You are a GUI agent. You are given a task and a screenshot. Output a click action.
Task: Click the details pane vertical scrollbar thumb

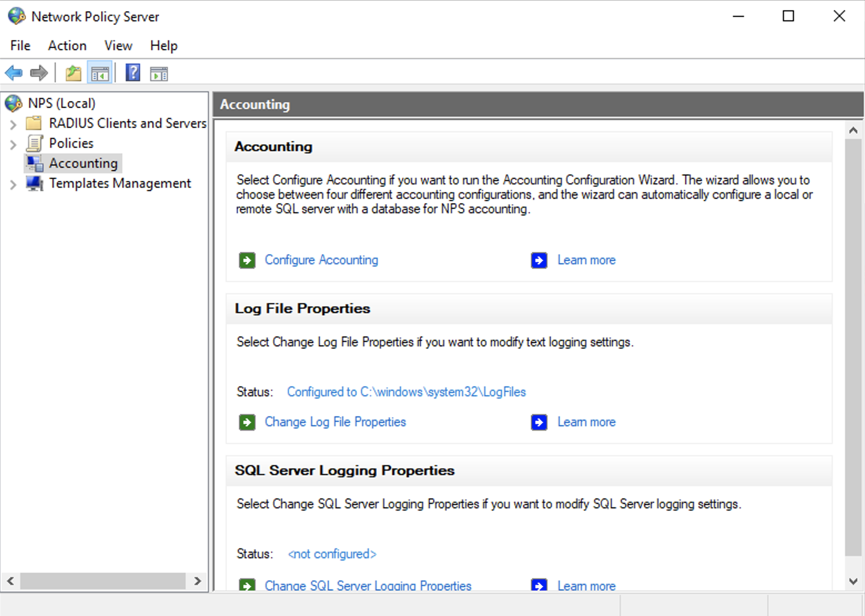tap(853, 347)
